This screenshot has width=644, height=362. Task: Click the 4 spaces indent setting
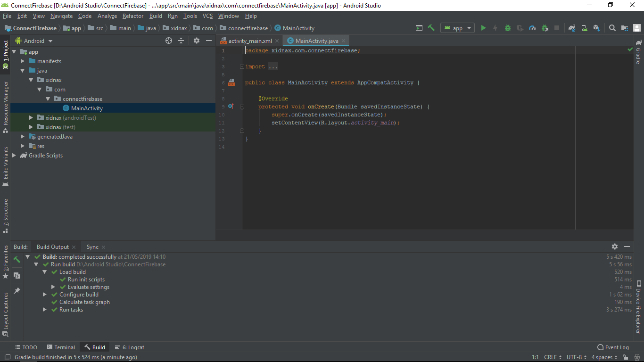pos(605,357)
